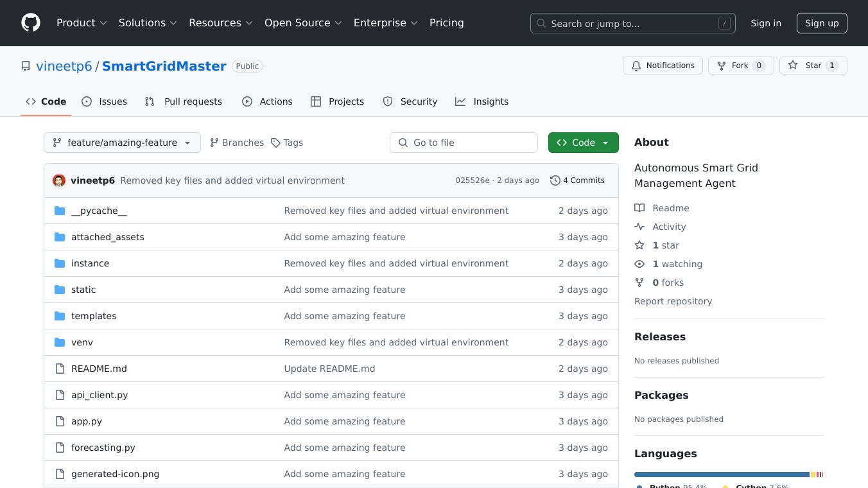868x488 pixels.
Task: Open the Activity link in About
Action: [x=668, y=227]
